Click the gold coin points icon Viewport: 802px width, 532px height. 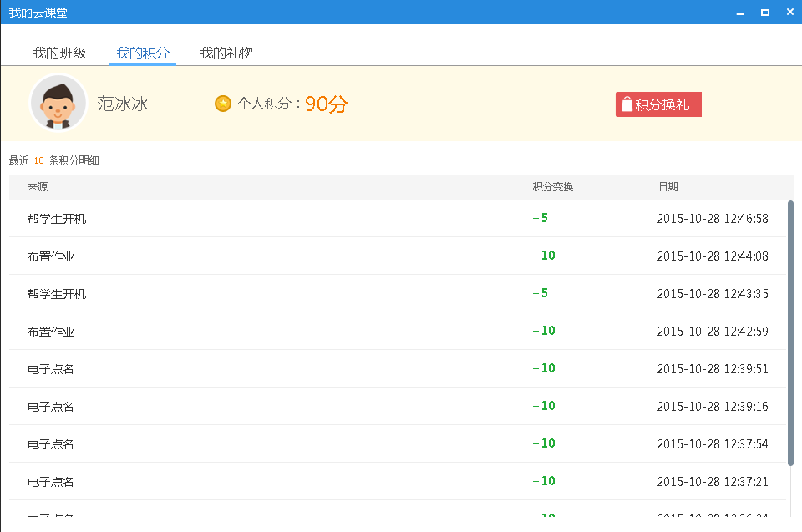click(x=223, y=104)
